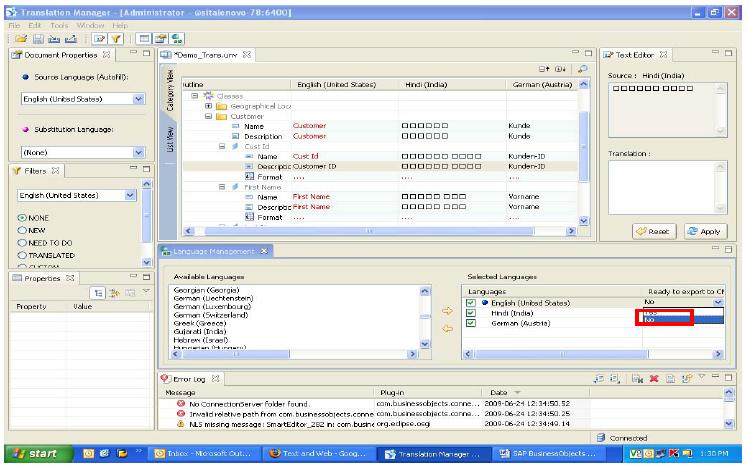Open the Text Editor view toolbar icon
747x469 pixels.
click(x=100, y=39)
